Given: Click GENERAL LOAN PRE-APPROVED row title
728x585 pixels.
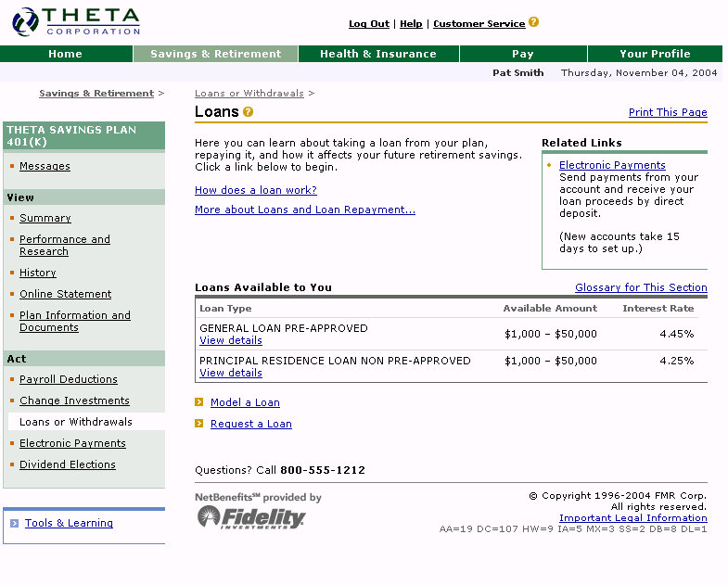Looking at the screenshot, I should point(284,328).
